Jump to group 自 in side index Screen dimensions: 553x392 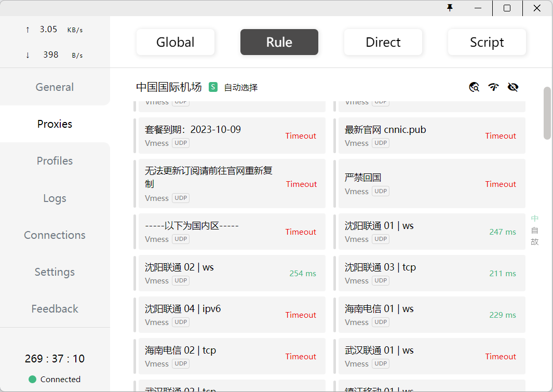coord(535,230)
